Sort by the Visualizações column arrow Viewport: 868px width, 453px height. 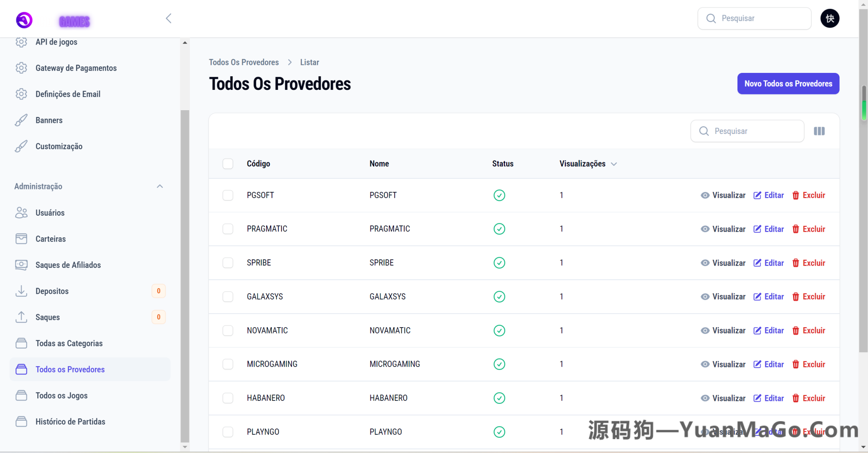pos(614,164)
